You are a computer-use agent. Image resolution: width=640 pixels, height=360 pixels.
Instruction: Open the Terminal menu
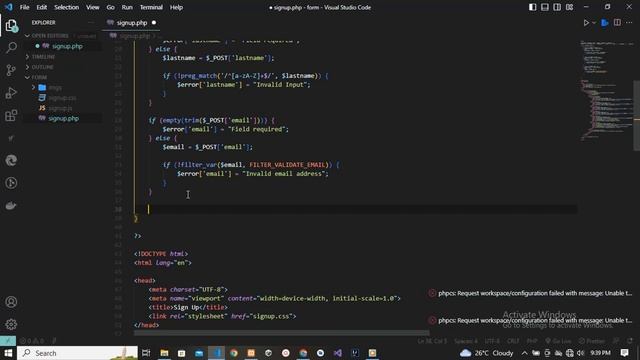[151, 7]
